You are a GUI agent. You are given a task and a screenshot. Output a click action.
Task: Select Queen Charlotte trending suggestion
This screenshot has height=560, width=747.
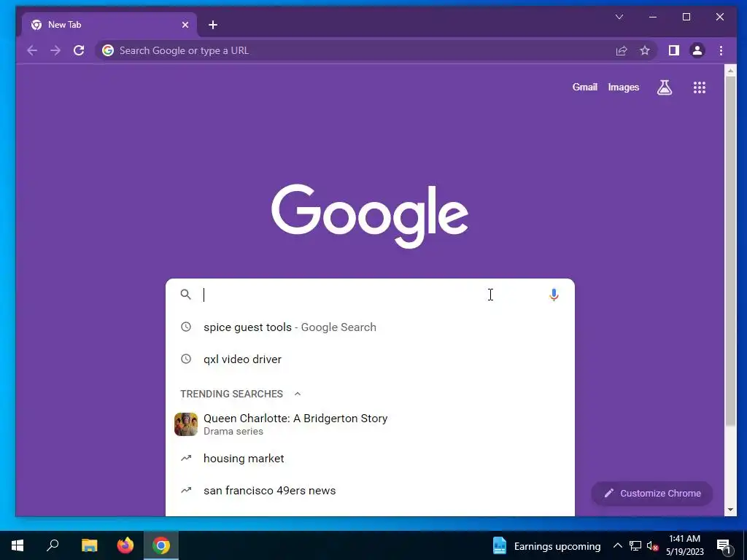point(370,424)
